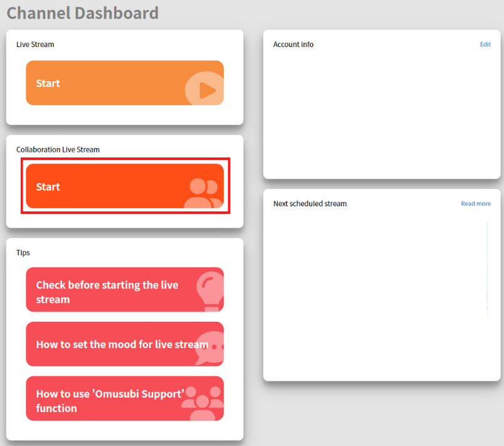Click the lightbulb icon in Tips

click(x=211, y=291)
